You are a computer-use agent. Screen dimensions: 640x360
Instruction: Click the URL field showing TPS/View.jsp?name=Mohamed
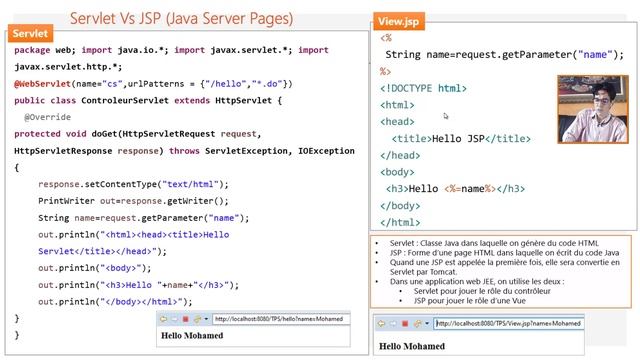point(509,323)
